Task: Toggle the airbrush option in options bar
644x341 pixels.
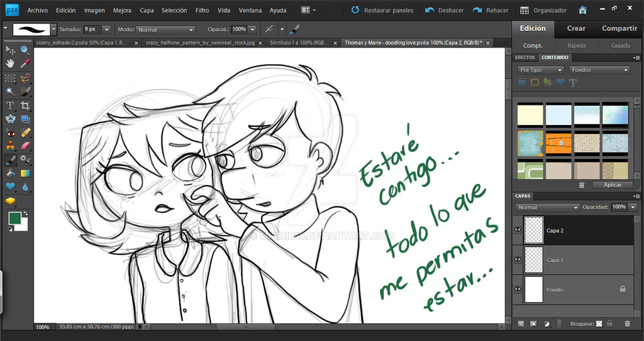Action: pyautogui.click(x=269, y=29)
